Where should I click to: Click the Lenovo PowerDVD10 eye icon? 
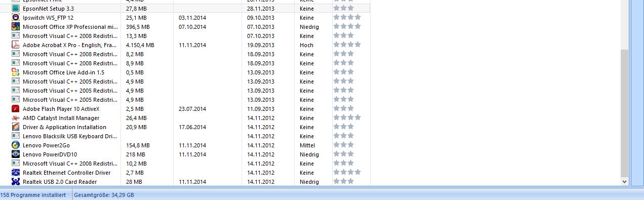pyautogui.click(x=16, y=154)
